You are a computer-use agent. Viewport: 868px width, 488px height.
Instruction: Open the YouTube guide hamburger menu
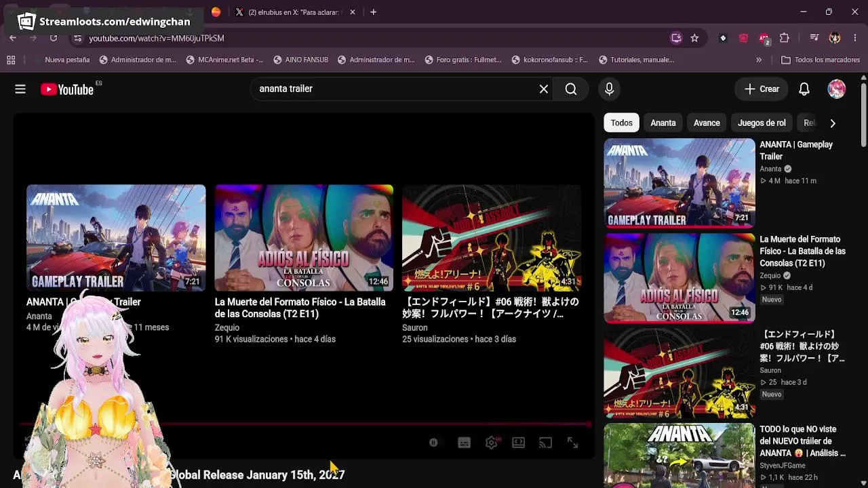coord(20,89)
